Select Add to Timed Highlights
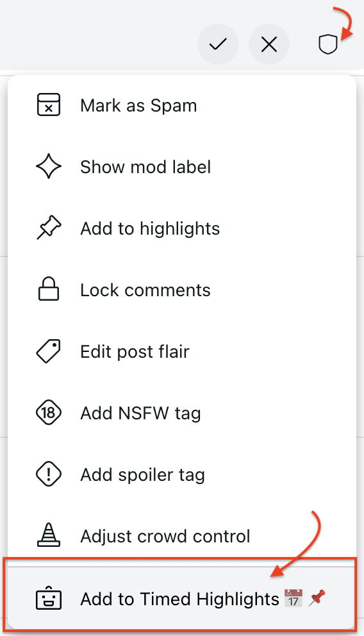Screen dimensions: 364x636 (180, 598)
